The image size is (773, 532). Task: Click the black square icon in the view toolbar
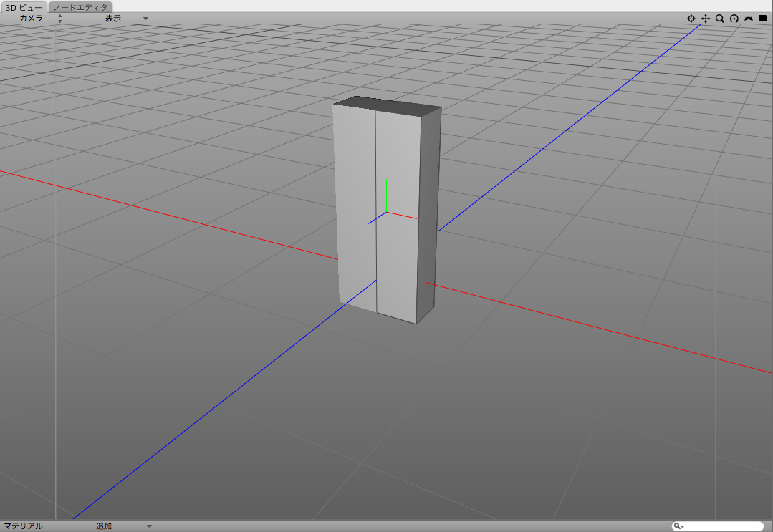763,18
